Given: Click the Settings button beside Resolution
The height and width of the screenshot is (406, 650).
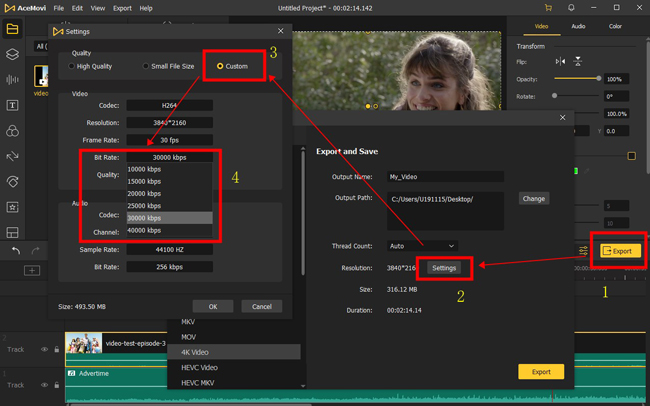Looking at the screenshot, I should [444, 268].
